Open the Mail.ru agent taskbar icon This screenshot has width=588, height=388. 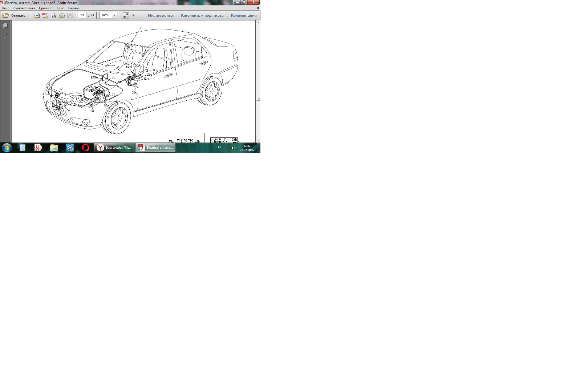tap(70, 148)
